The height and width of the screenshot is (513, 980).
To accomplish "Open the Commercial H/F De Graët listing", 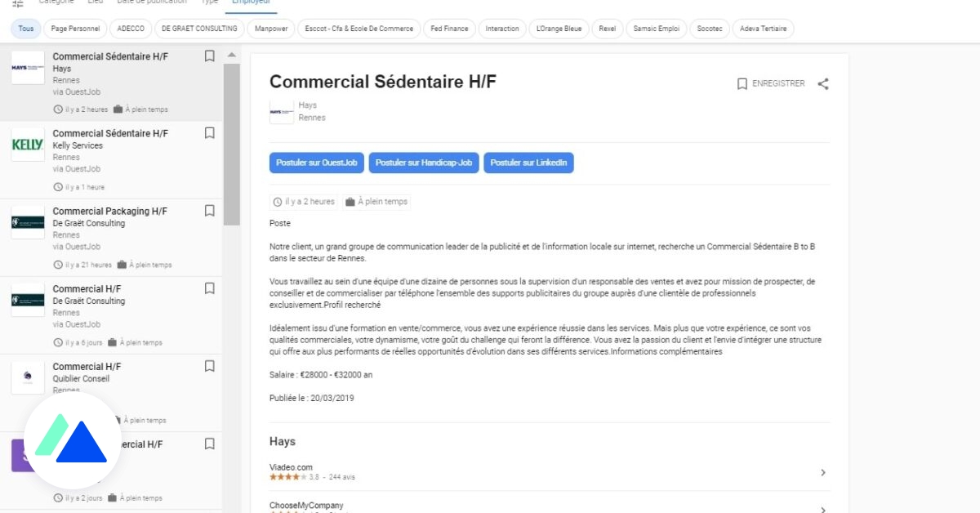I will click(x=87, y=289).
